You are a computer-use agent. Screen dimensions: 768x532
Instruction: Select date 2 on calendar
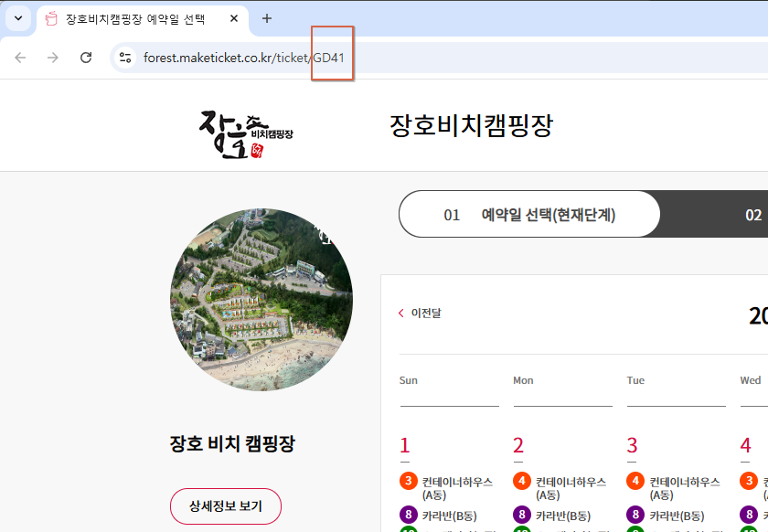tap(518, 445)
